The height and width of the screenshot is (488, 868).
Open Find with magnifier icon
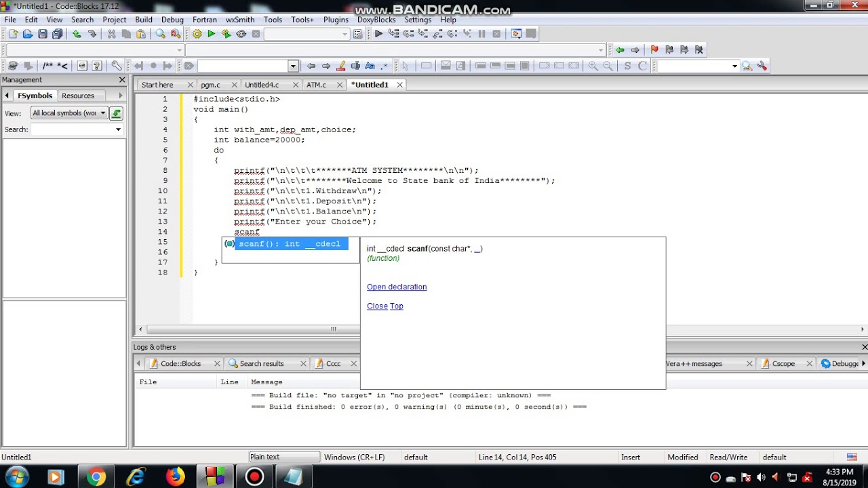(x=161, y=34)
